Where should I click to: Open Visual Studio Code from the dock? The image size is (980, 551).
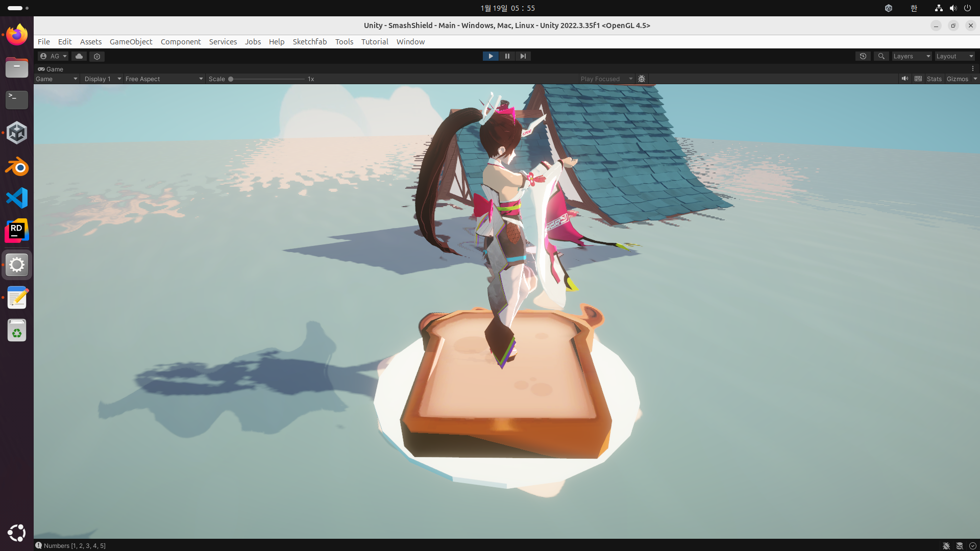17,198
